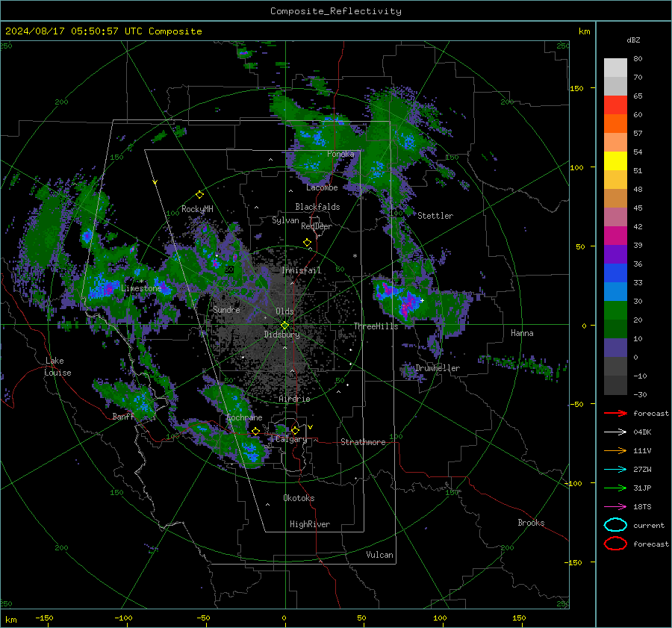Select the blue swatch at 36 dBZ
This screenshot has width=672, height=628.
615,273
